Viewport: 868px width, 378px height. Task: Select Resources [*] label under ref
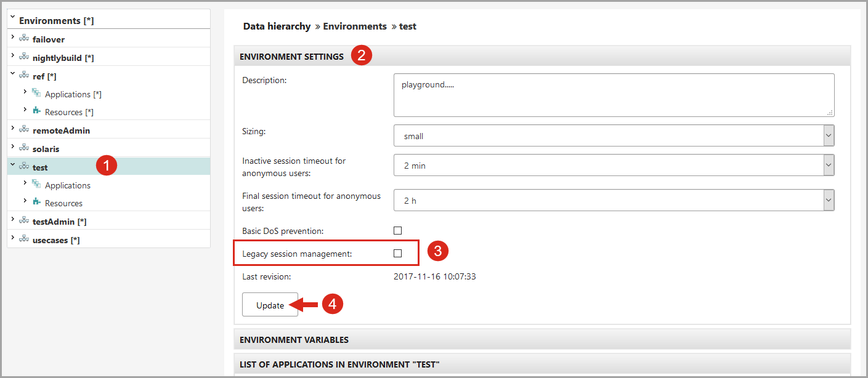(69, 112)
